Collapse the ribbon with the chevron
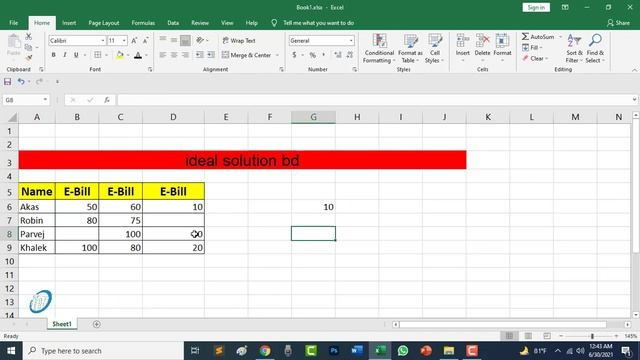The width and height of the screenshot is (640, 360). click(x=634, y=70)
